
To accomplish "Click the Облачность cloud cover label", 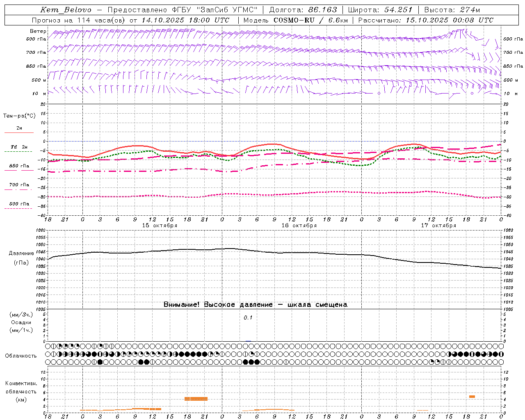I will 21,356.
